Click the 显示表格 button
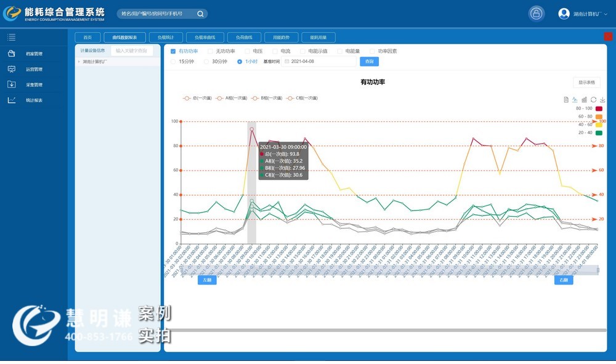The image size is (616, 364). (586, 82)
